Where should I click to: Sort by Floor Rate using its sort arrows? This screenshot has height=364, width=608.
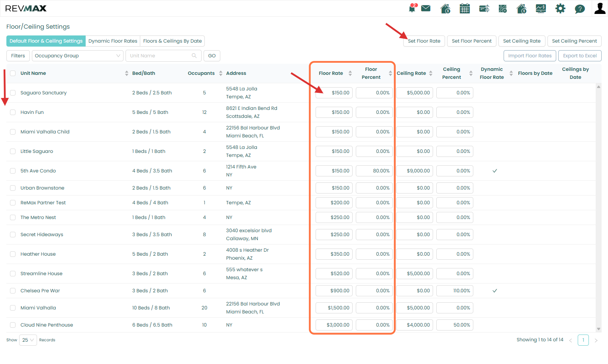point(350,73)
